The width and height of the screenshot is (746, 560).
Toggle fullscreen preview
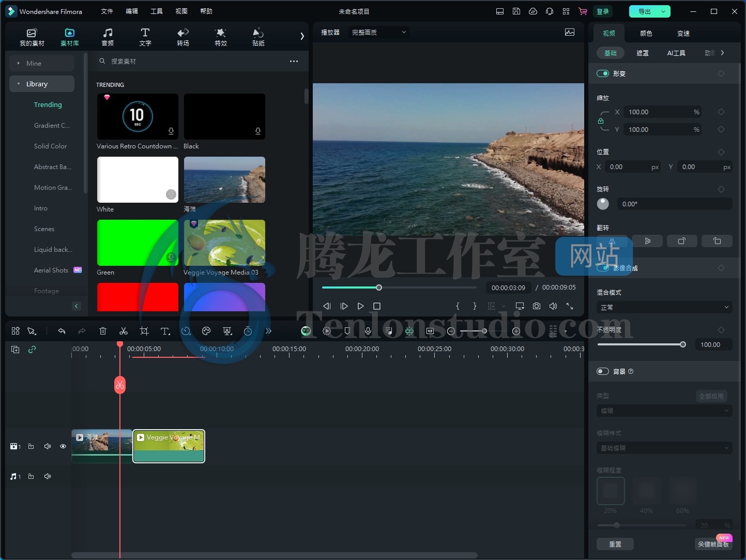pyautogui.click(x=570, y=306)
